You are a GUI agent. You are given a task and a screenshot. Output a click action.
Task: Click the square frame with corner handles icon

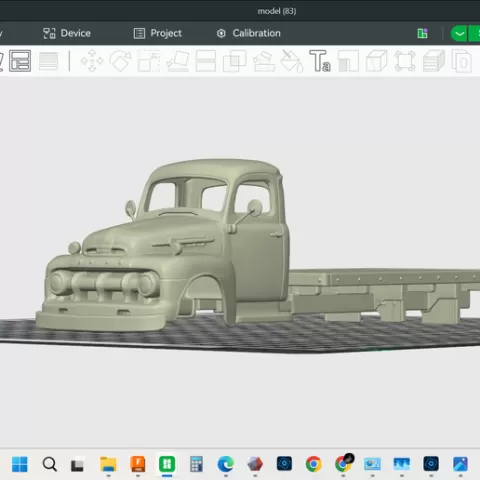[405, 61]
